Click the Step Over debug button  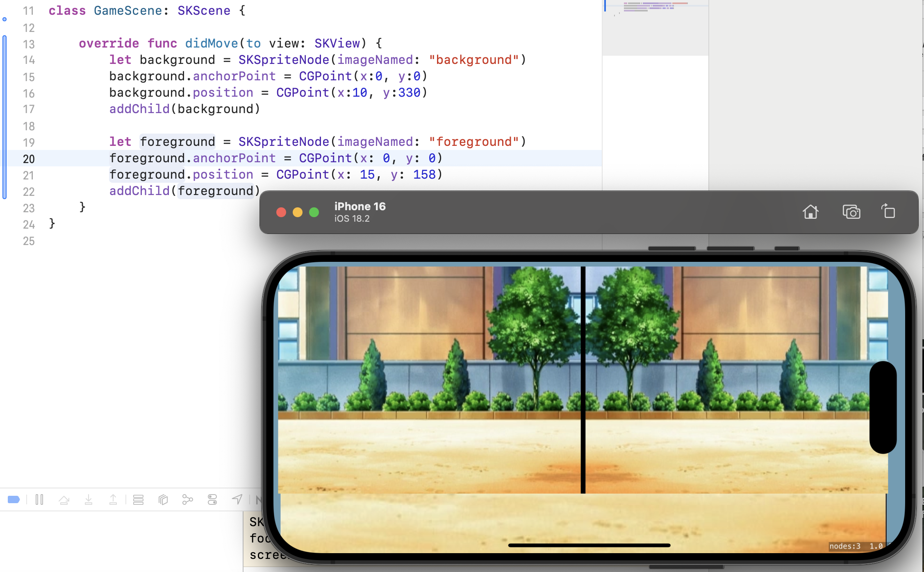point(64,499)
